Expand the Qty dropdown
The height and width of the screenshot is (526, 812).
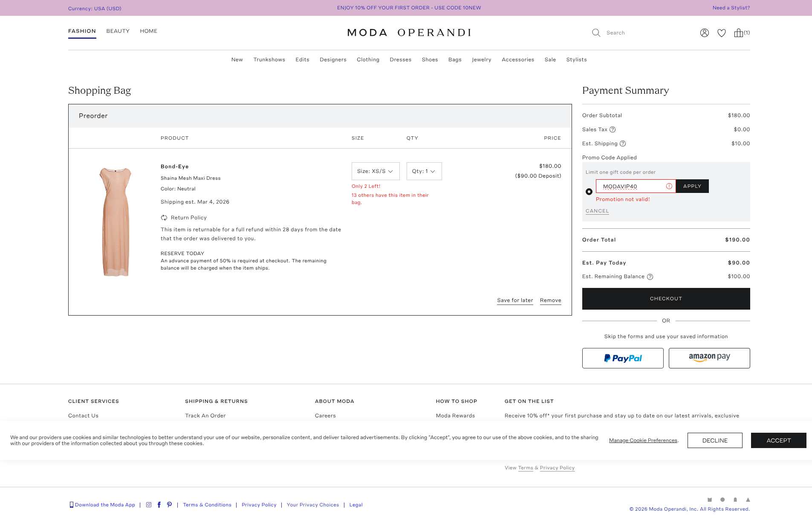tap(424, 171)
